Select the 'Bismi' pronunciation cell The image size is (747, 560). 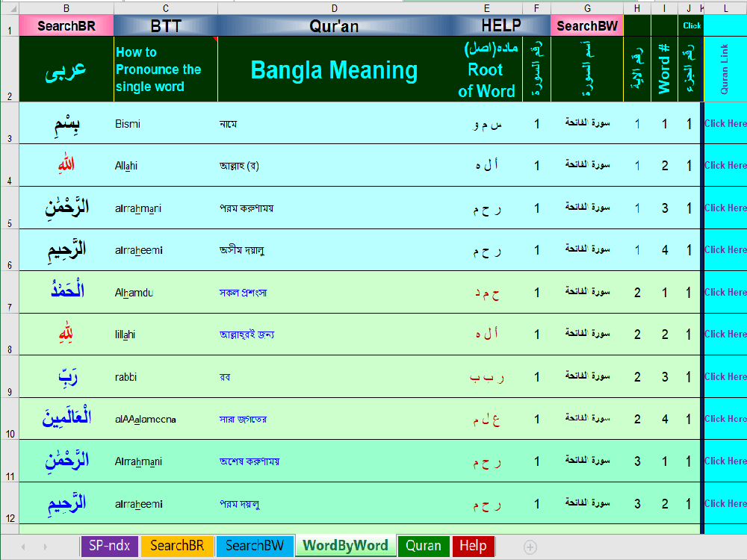[166, 123]
